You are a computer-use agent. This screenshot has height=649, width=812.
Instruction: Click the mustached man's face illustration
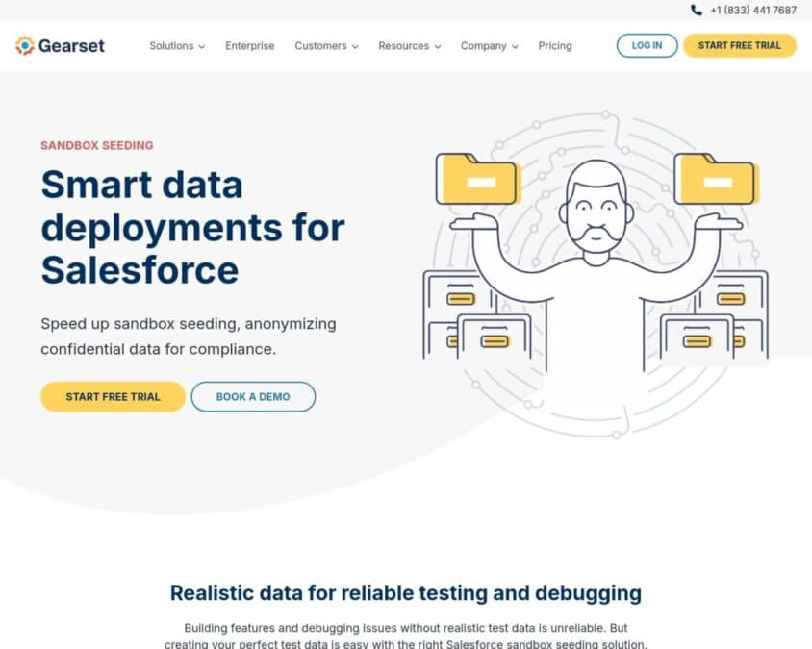pos(596,212)
